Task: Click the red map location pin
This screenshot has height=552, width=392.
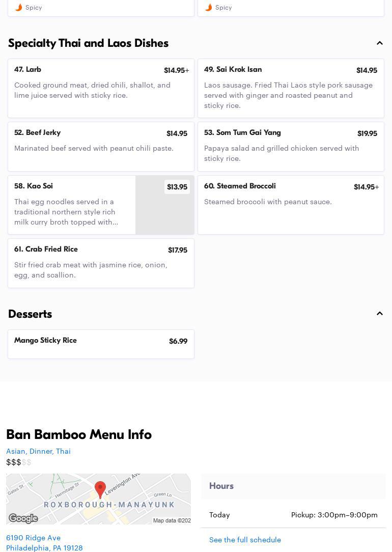Action: (x=100, y=490)
